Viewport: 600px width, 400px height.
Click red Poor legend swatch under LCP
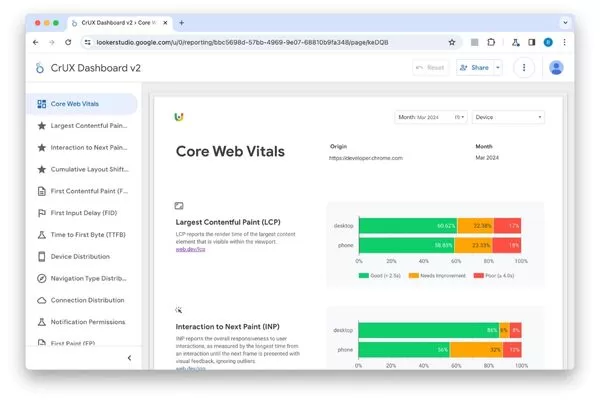[478, 276]
